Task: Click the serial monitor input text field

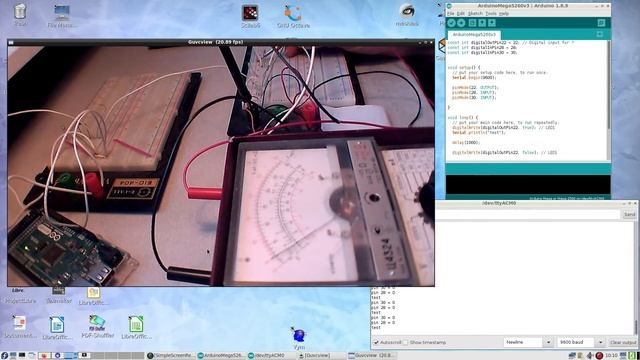Action: pos(528,214)
